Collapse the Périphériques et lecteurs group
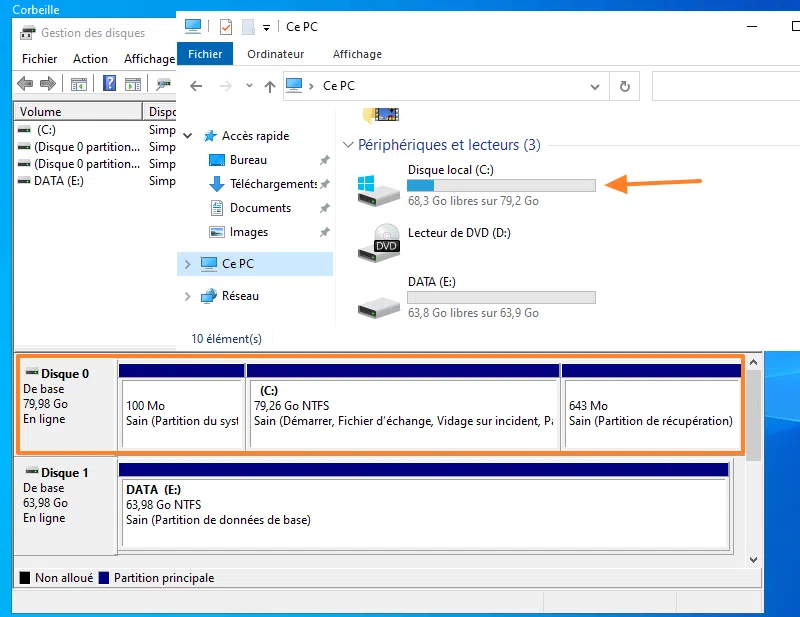This screenshot has height=617, width=800. click(x=348, y=145)
